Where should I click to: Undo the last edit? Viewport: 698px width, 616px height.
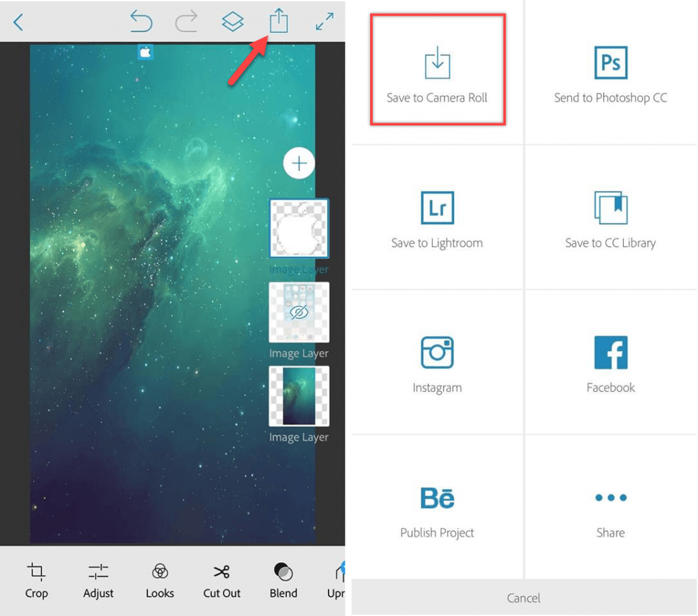141,22
